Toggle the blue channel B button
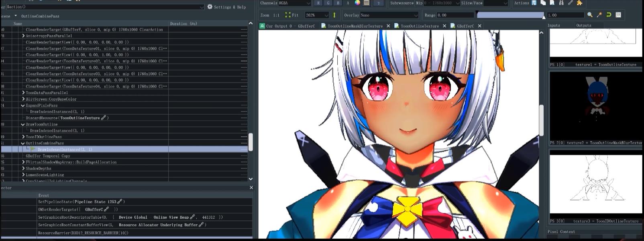 click(338, 3)
